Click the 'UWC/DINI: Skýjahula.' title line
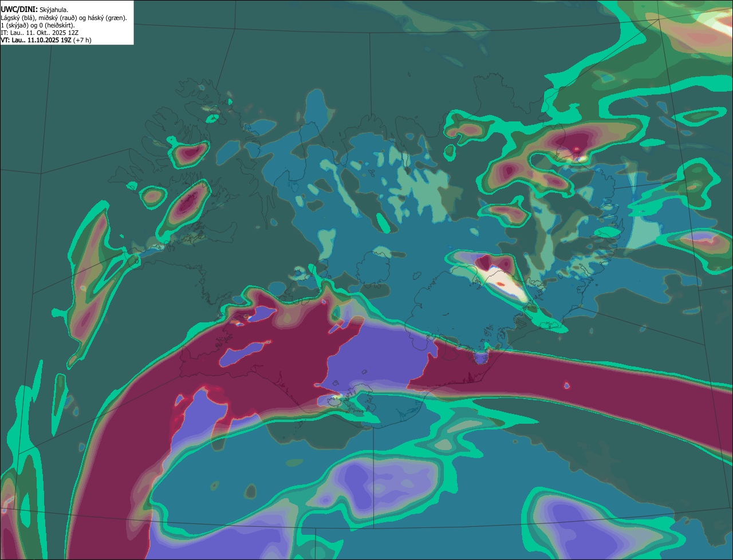Screen dimensions: 733x560 click(34, 10)
